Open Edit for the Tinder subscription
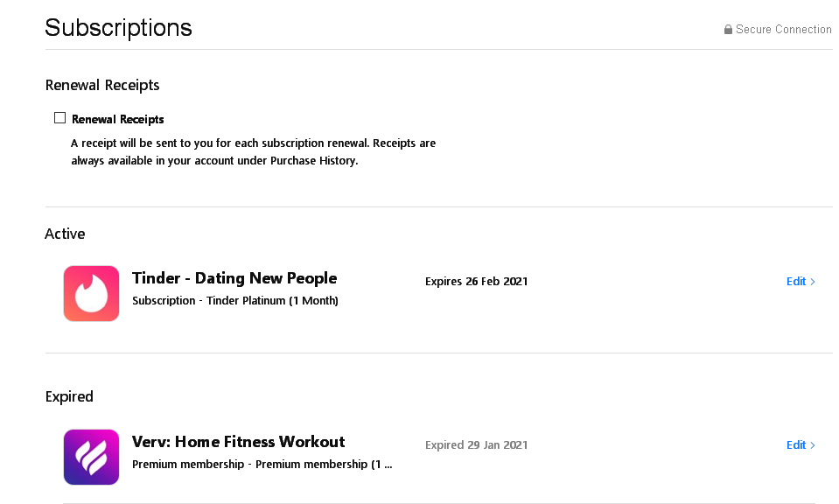This screenshot has width=839, height=504. pyautogui.click(x=795, y=282)
